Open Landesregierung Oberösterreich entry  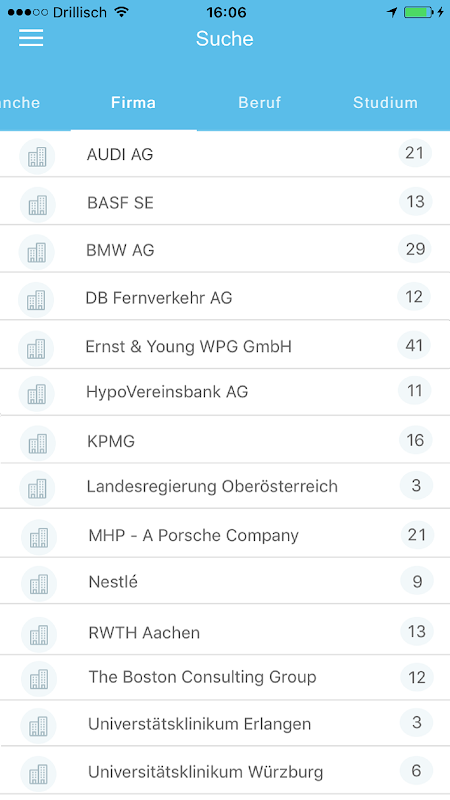(225, 486)
